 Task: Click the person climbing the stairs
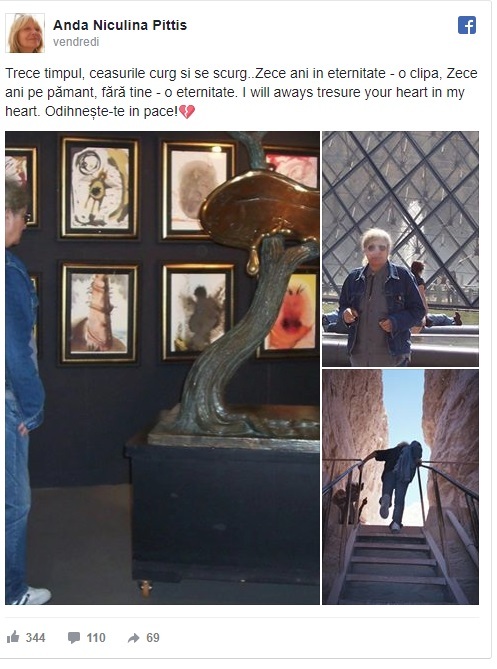395,486
